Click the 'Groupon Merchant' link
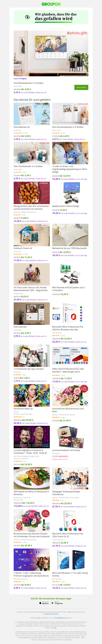Image resolution: width=102 pixels, height=644 pixels. (x=51, y=614)
